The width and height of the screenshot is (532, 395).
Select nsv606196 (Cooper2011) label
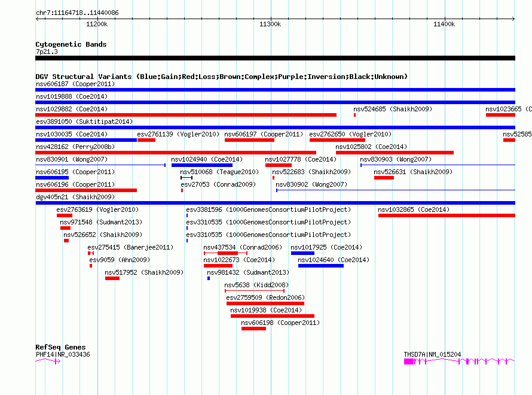75,184
